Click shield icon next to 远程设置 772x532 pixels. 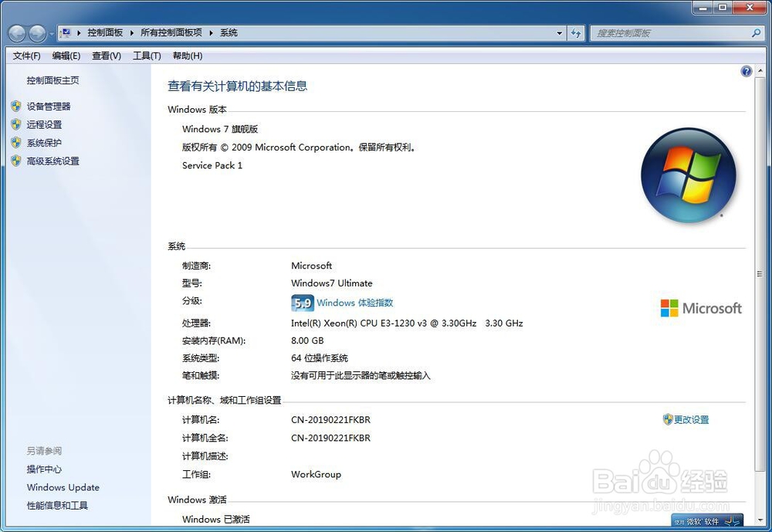[16, 124]
